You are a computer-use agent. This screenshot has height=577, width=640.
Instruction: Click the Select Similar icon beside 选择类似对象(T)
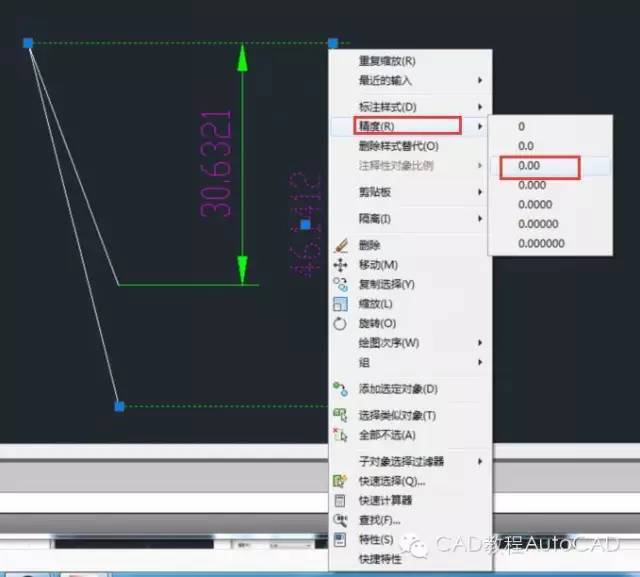[340, 415]
